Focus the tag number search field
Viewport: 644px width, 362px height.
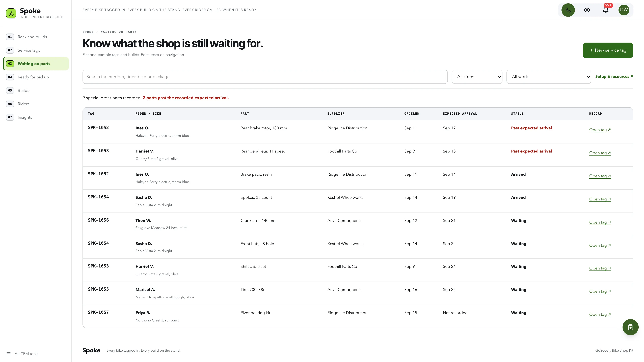point(265,77)
